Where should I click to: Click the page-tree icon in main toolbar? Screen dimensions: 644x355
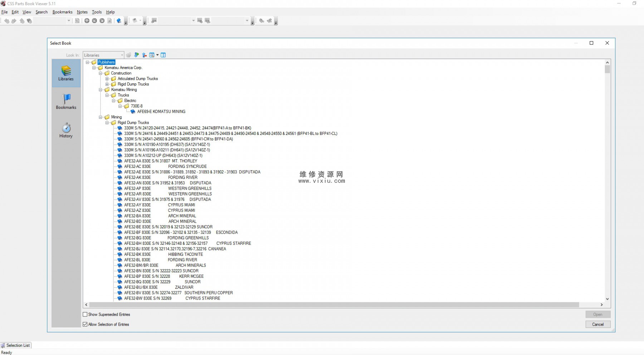tap(77, 21)
